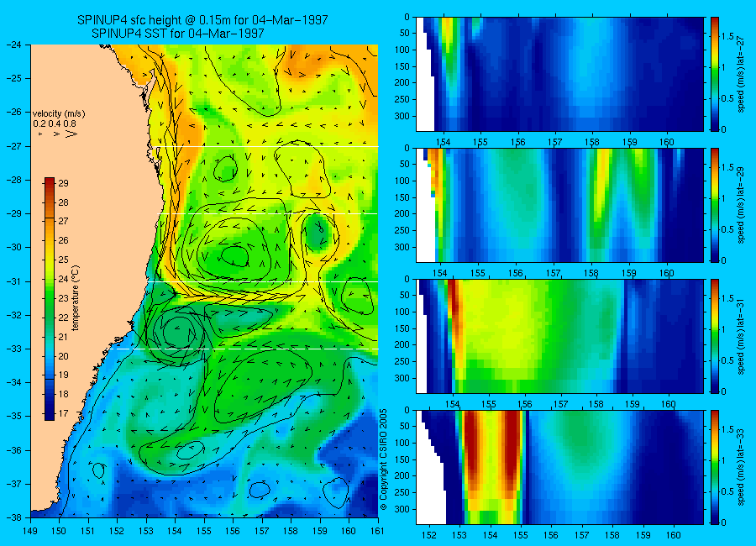Click the '-32' latitude tick on the map

point(13,316)
